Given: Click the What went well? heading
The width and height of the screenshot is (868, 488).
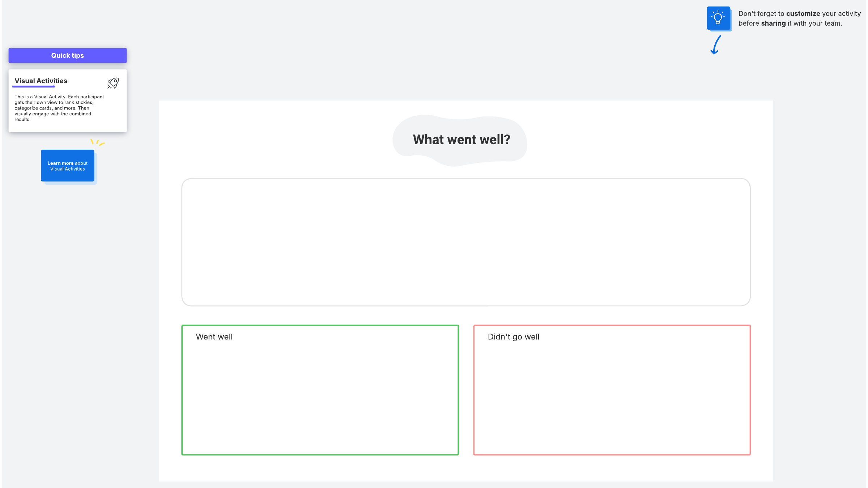Looking at the screenshot, I should 461,140.
